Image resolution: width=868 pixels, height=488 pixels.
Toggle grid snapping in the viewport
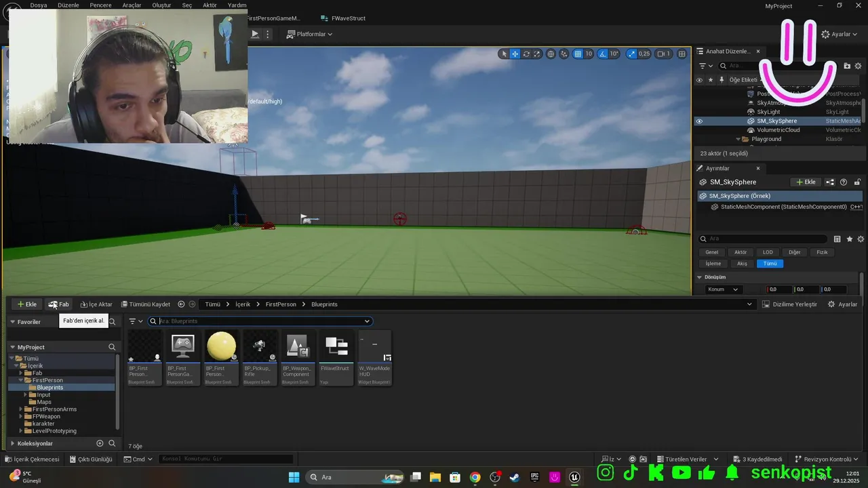[x=578, y=54]
